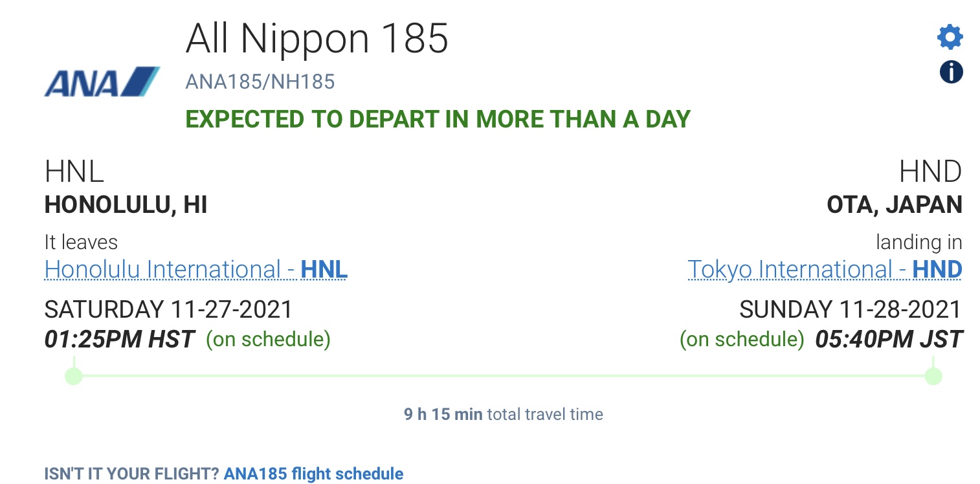The height and width of the screenshot is (484, 980).
Task: Click the HNL origin airport code
Action: tap(74, 172)
